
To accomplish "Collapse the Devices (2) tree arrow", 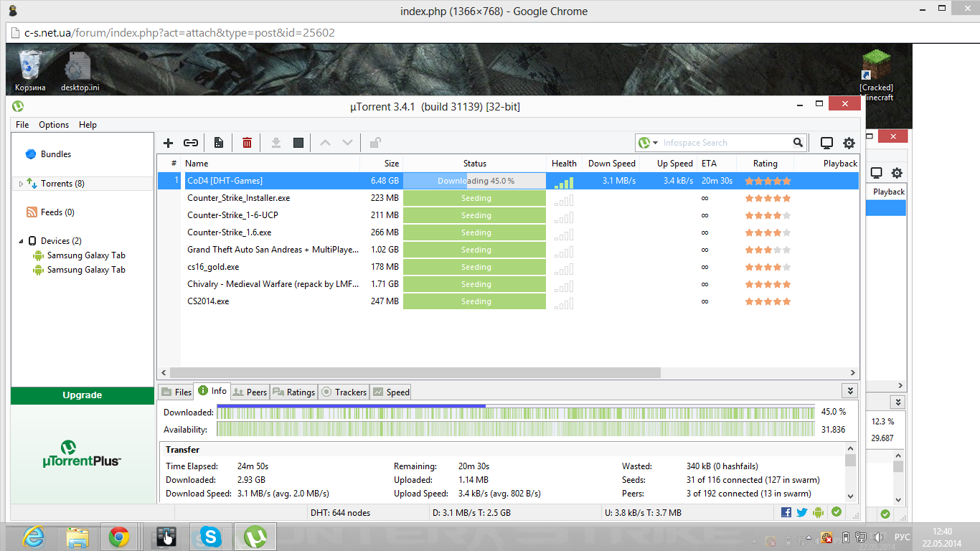I will click(21, 241).
